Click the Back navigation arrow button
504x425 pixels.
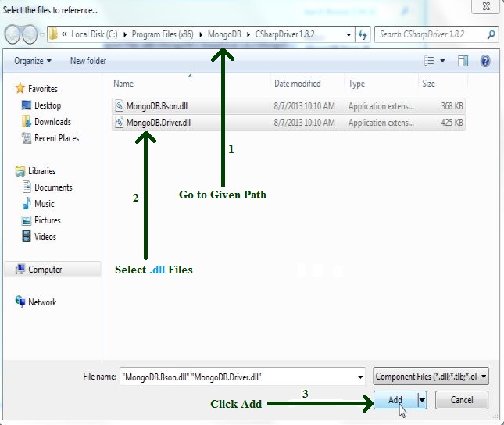[x=13, y=34]
